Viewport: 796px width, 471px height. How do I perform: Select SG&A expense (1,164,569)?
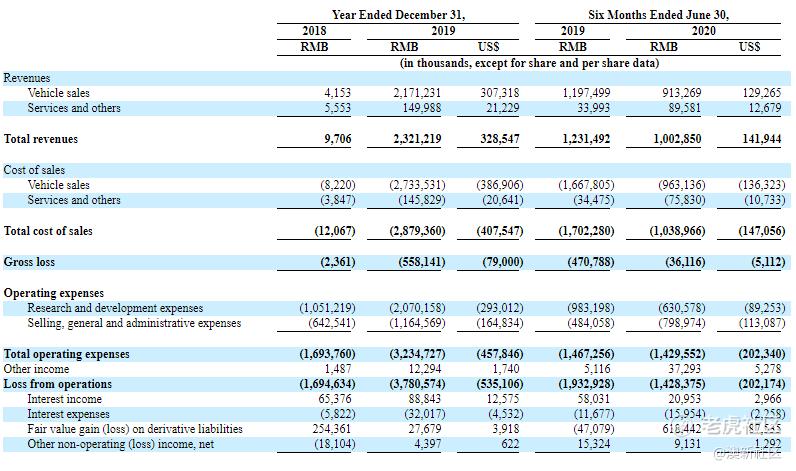[417, 323]
